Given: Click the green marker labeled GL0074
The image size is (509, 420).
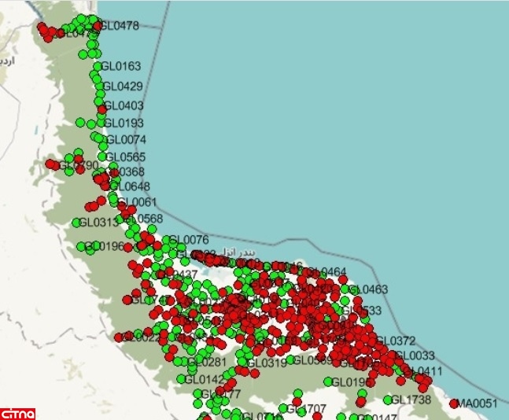Looking at the screenshot, I should [x=103, y=140].
